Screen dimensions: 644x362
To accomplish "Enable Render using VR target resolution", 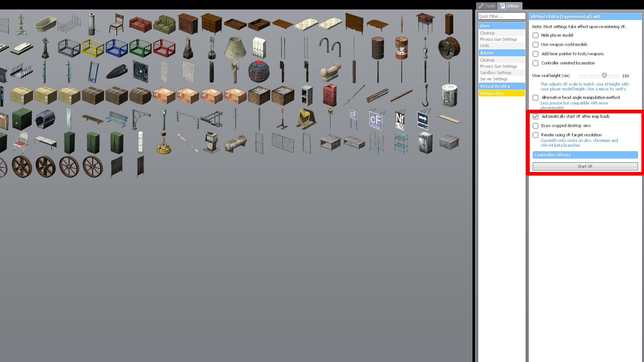I will (535, 135).
